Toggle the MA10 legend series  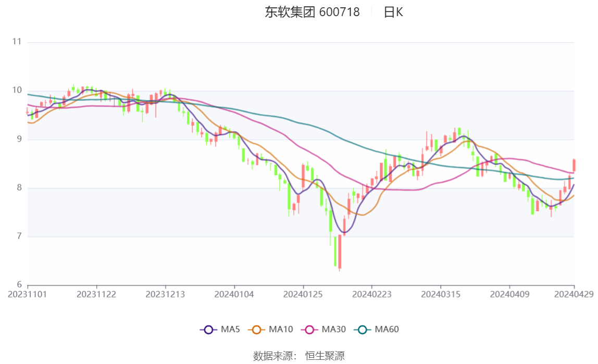pos(270,329)
